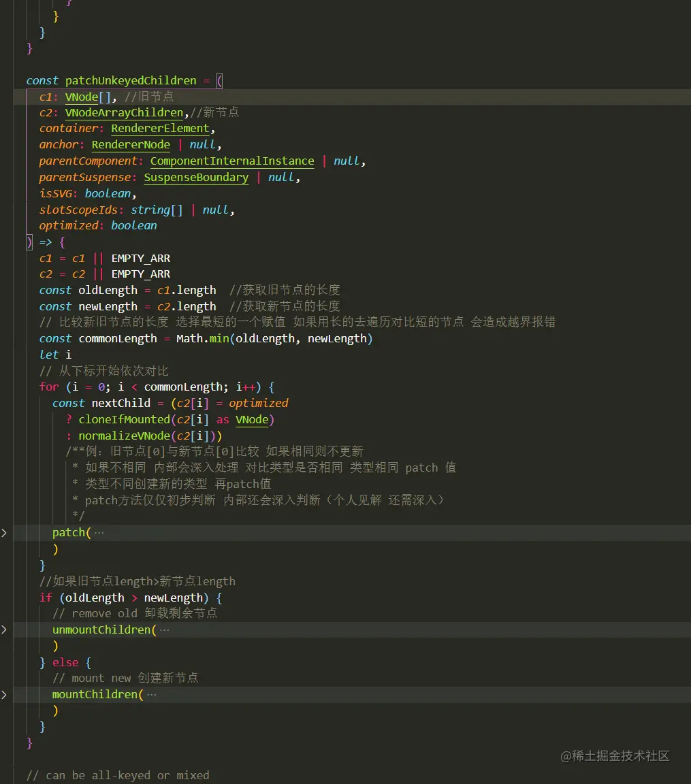Click the VNode type on the c1 line
691x784 pixels.
coord(82,97)
